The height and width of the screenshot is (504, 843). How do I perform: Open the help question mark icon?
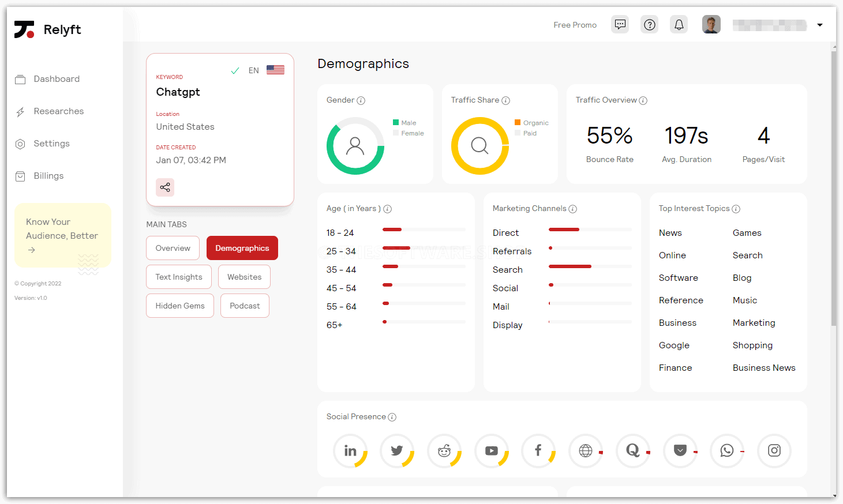[x=650, y=25]
